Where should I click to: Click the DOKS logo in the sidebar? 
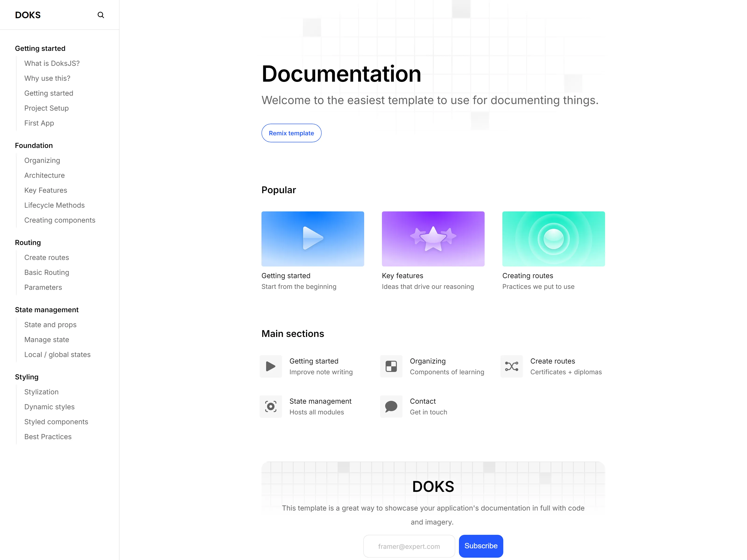click(x=28, y=15)
